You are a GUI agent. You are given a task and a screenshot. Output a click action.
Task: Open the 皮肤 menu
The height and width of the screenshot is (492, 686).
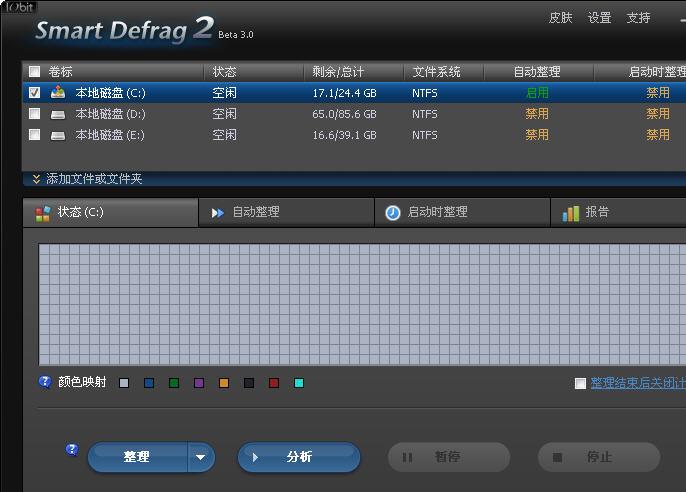(560, 18)
